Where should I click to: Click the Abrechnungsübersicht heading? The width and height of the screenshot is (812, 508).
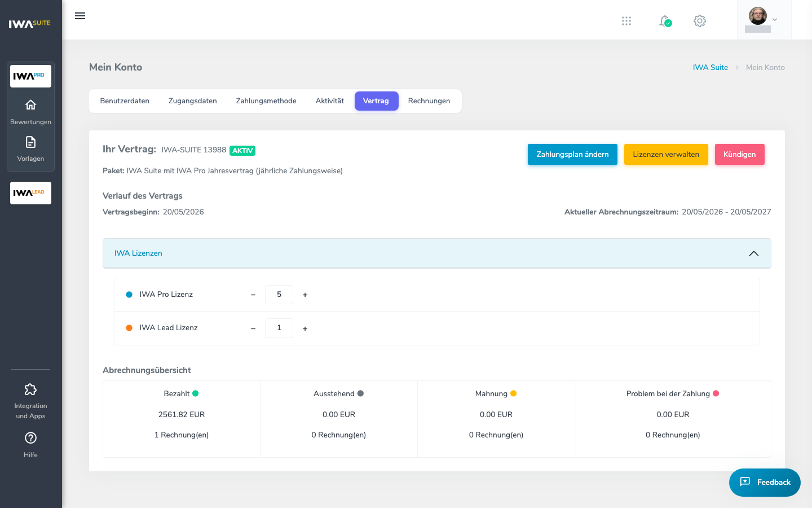point(147,370)
